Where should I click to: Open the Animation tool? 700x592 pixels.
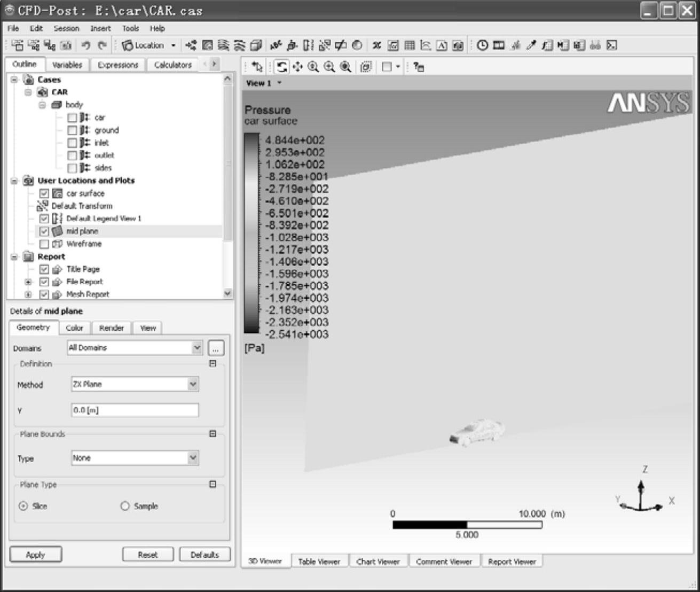pos(499,45)
